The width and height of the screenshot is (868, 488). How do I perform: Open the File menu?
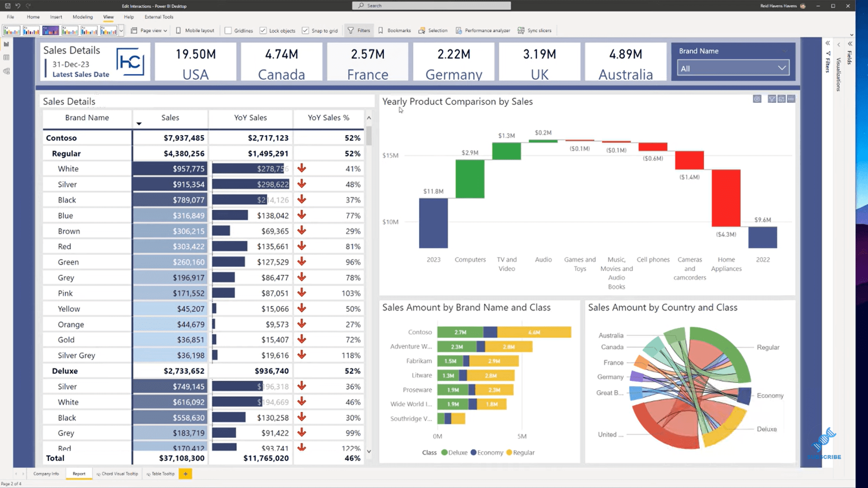pos(10,17)
